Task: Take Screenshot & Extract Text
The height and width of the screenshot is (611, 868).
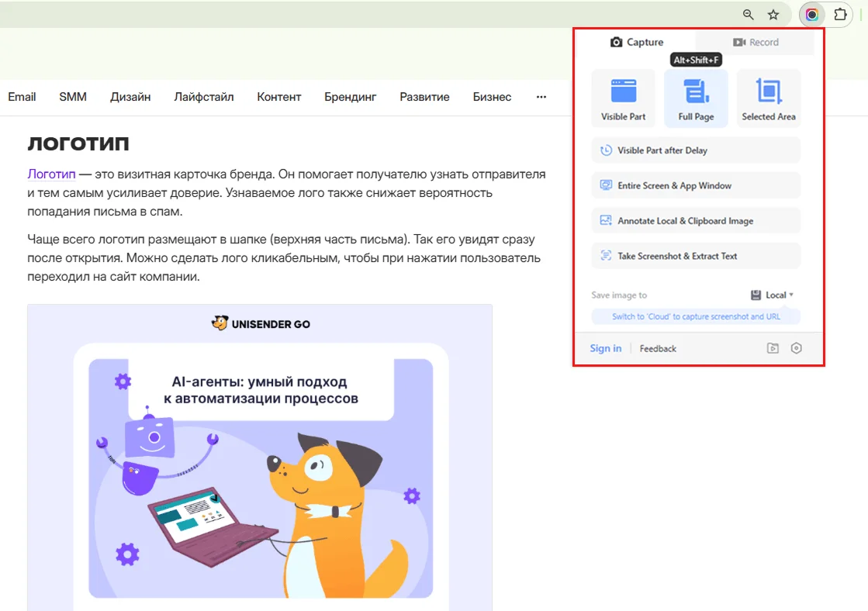Action: [696, 256]
